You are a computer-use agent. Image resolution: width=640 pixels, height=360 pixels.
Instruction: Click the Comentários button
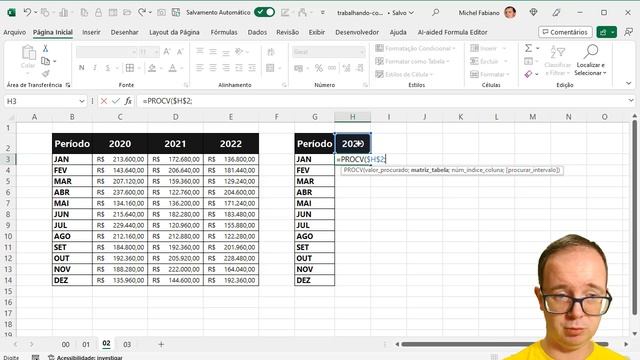(565, 32)
